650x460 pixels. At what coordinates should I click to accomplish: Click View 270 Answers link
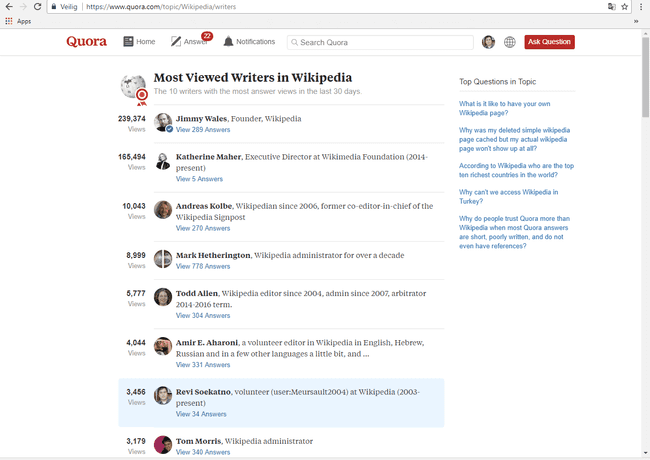coord(203,228)
